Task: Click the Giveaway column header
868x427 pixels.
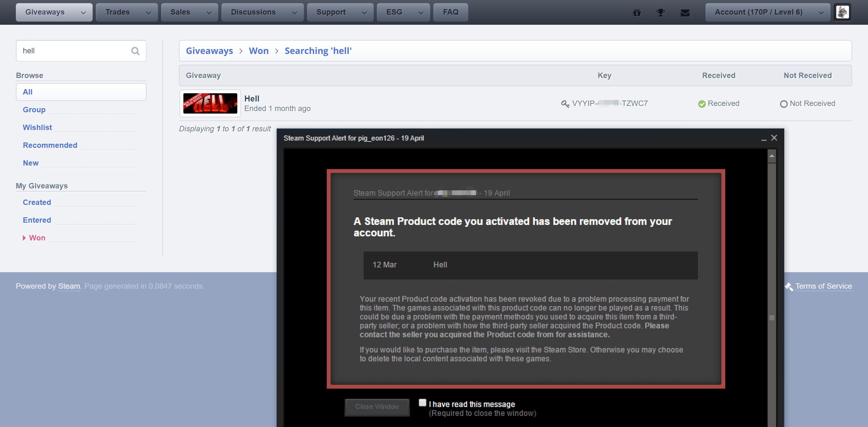Action: pos(203,76)
